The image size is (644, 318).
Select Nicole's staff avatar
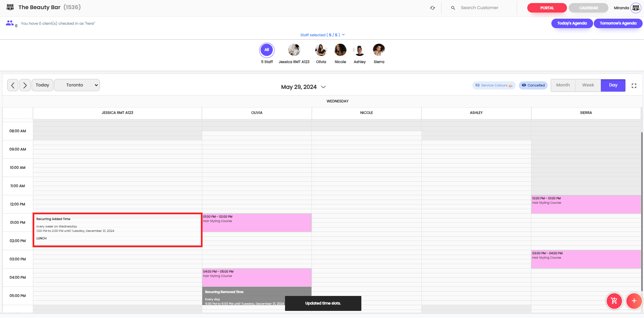tap(340, 50)
